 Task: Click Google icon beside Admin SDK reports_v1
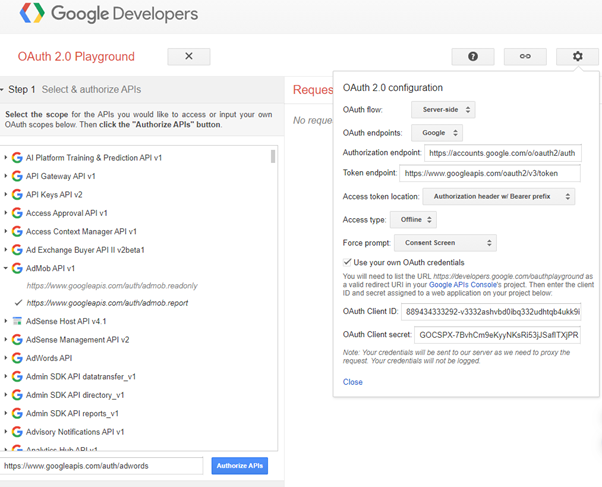[17, 413]
